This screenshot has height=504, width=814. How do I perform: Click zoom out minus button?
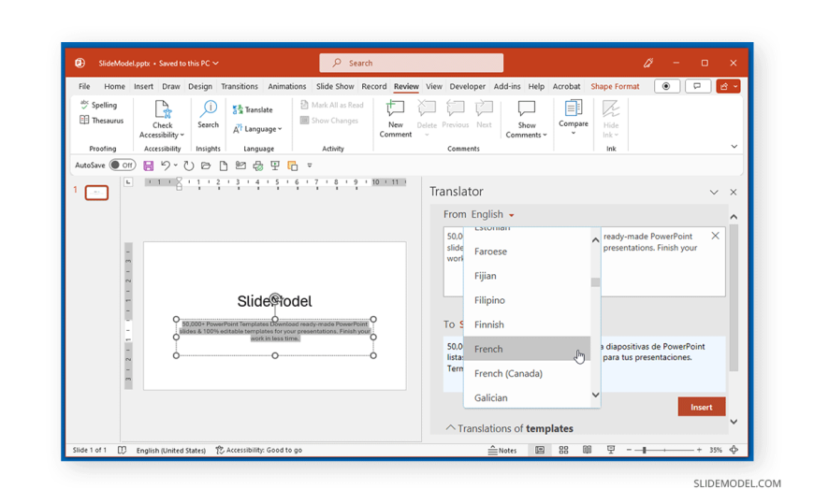pos(629,450)
